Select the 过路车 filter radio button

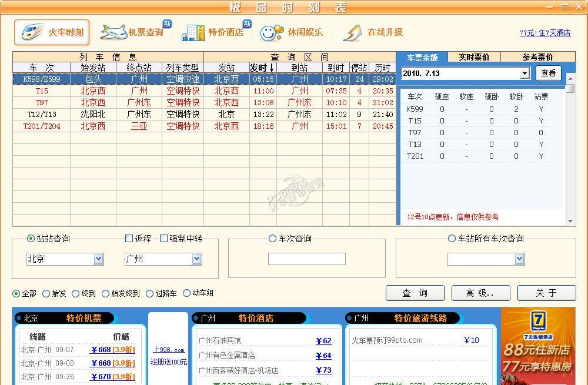point(149,293)
